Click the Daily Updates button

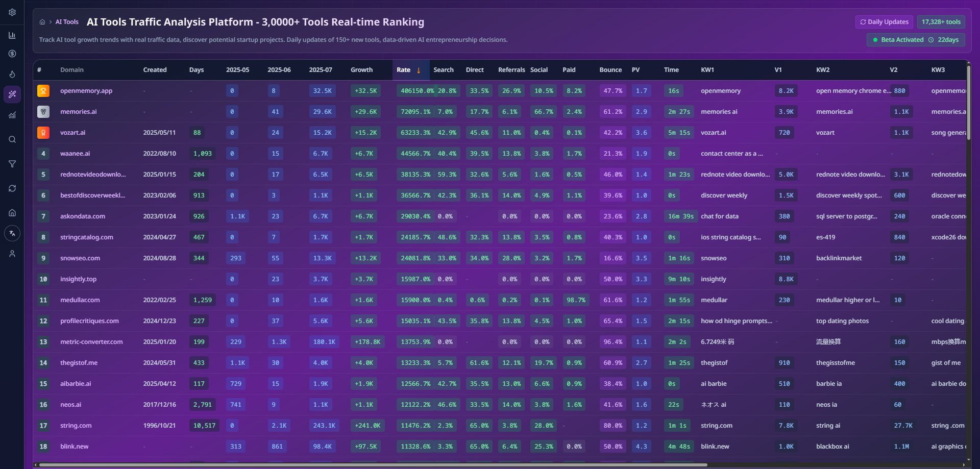[x=884, y=22]
